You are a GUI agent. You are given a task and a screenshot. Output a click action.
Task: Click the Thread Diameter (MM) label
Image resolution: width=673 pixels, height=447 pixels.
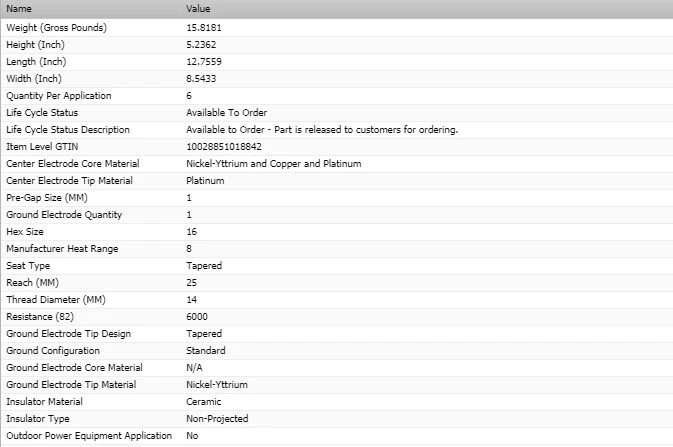pyautogui.click(x=56, y=300)
